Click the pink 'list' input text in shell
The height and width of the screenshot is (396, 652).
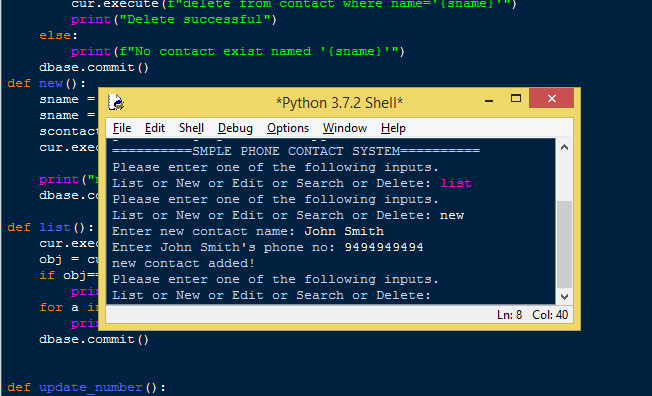pyautogui.click(x=456, y=183)
